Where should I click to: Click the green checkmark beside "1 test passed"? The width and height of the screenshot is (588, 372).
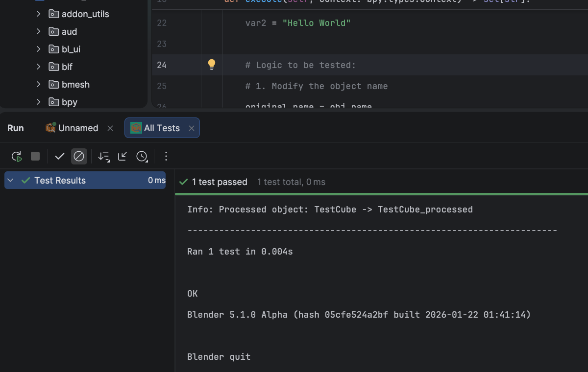pyautogui.click(x=184, y=182)
